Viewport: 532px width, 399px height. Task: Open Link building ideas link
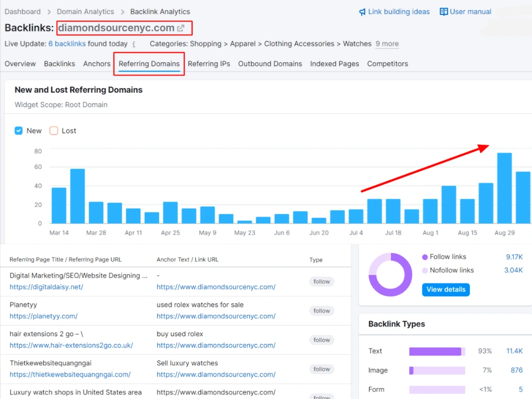[x=398, y=12]
